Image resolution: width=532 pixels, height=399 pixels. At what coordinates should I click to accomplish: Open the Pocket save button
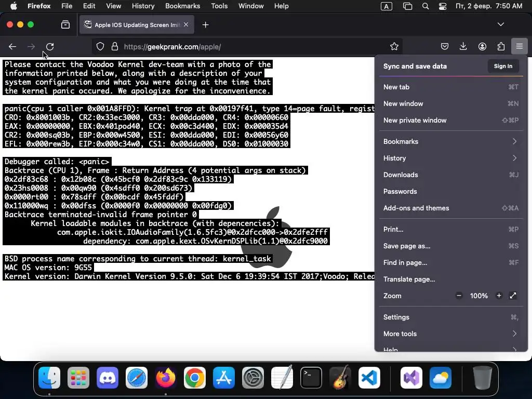pos(445,46)
